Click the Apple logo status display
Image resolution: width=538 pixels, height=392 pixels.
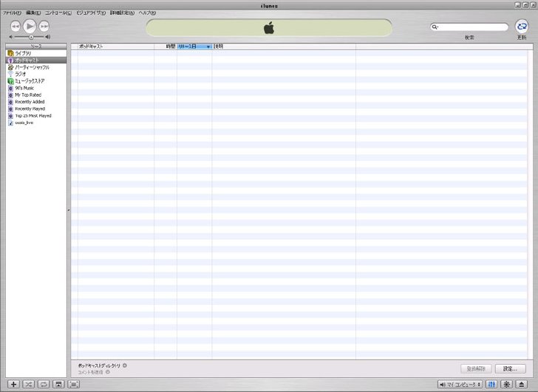269,28
